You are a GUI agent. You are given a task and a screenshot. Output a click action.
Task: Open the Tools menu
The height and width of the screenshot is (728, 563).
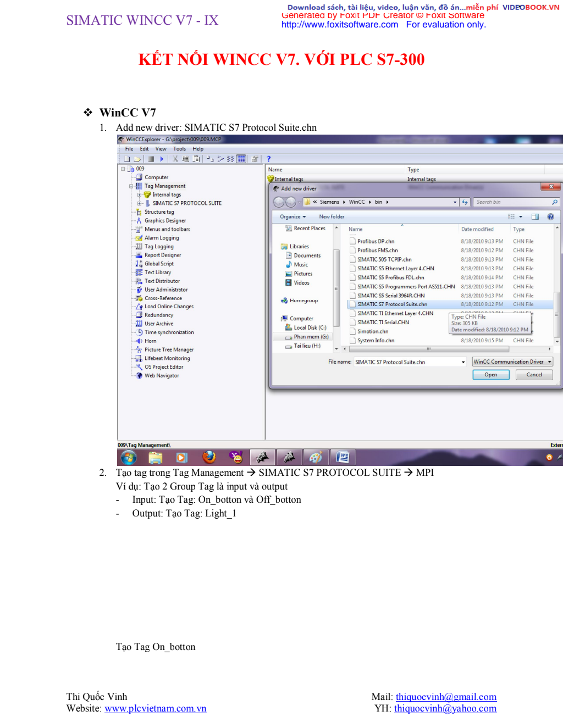pos(179,149)
